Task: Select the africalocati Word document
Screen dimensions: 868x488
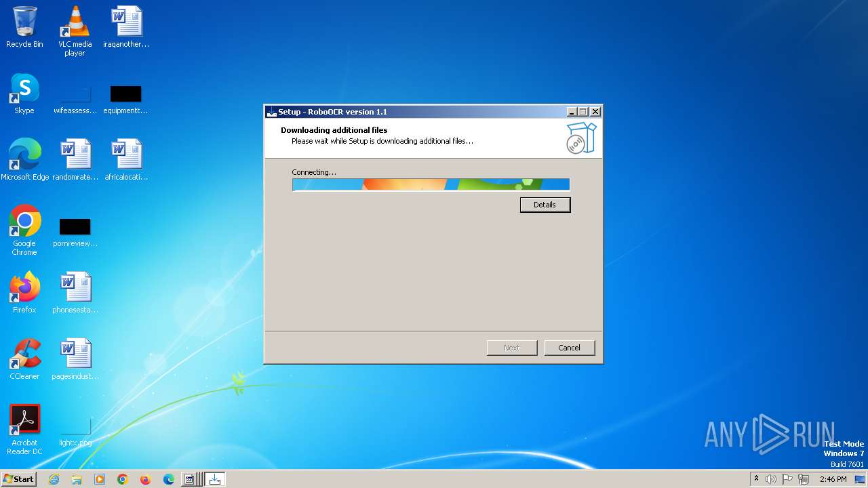Action: tap(126, 160)
